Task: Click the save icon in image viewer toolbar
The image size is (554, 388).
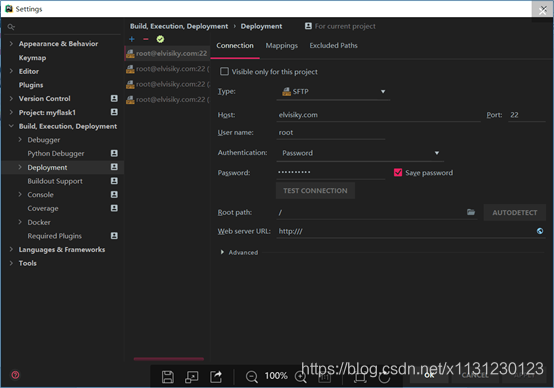Action: tap(168, 377)
